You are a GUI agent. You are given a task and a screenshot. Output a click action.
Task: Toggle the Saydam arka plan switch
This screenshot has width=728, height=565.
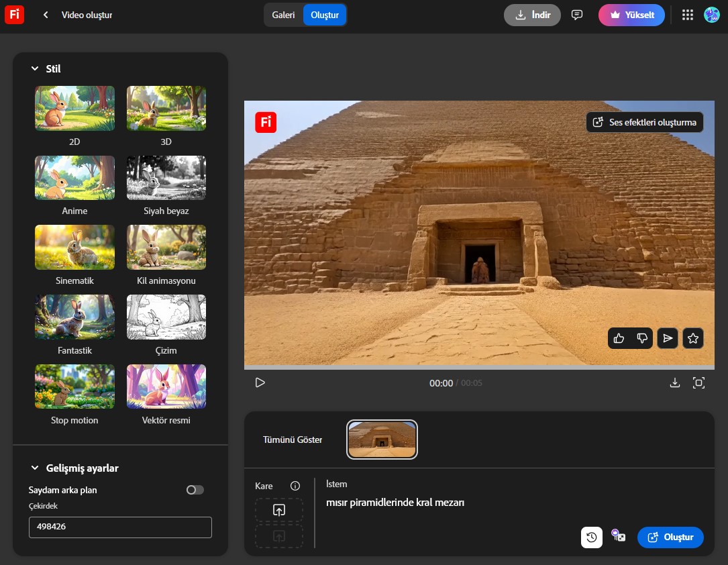click(195, 490)
